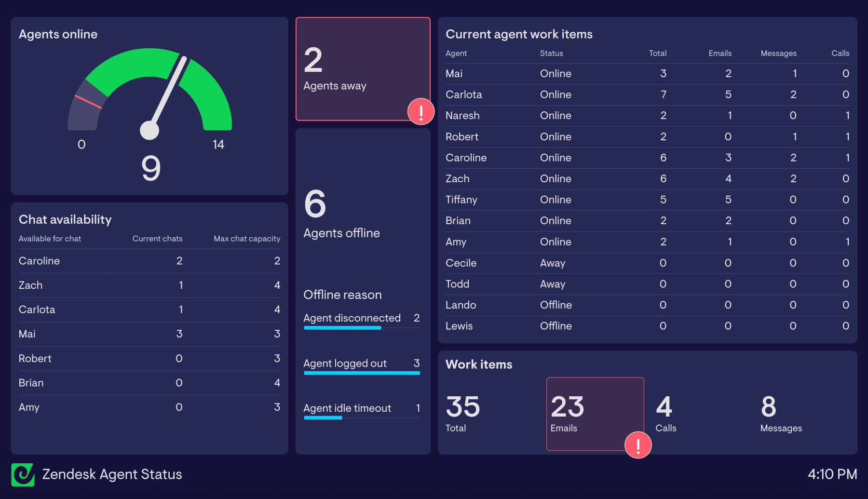The height and width of the screenshot is (499, 868).
Task: Select Cecile agent row
Action: click(x=647, y=263)
